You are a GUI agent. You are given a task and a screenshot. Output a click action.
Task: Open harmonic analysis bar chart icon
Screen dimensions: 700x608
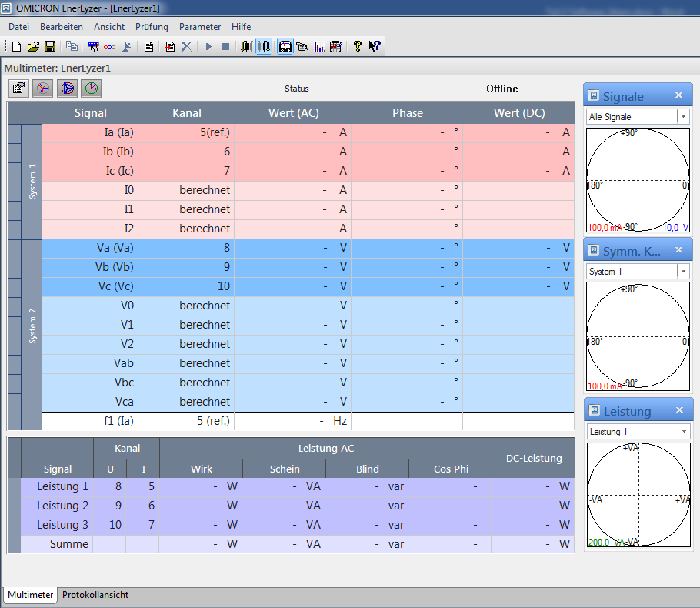point(319,46)
